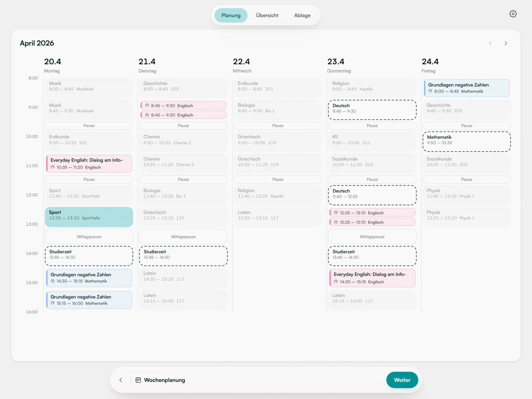
Task: Click Tuesday Geschichte 8:00 lesson
Action: pos(183,88)
